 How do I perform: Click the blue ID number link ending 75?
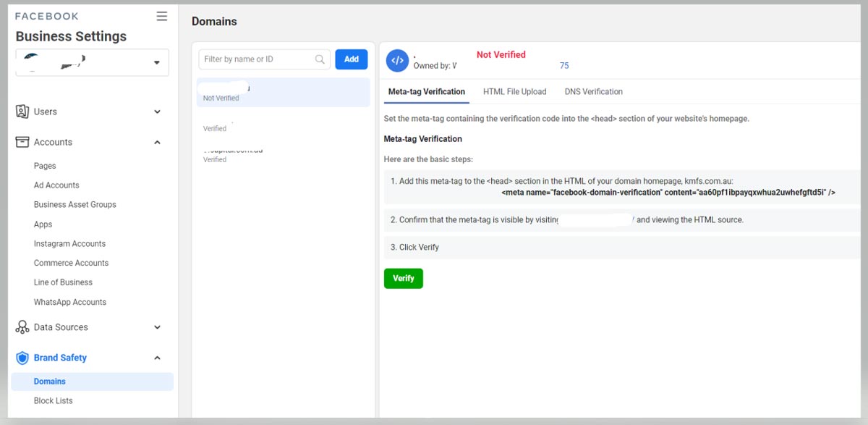(x=564, y=65)
